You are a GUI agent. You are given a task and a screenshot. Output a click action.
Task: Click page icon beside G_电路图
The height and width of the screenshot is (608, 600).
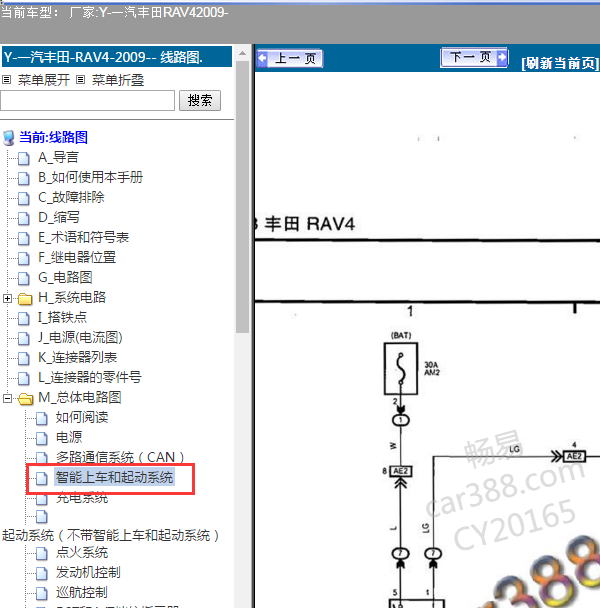tap(24, 278)
